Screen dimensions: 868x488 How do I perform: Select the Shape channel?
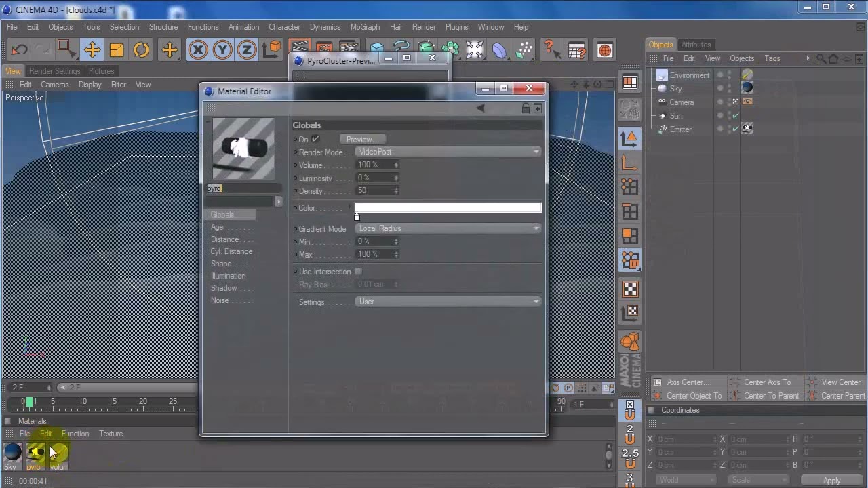(221, 264)
